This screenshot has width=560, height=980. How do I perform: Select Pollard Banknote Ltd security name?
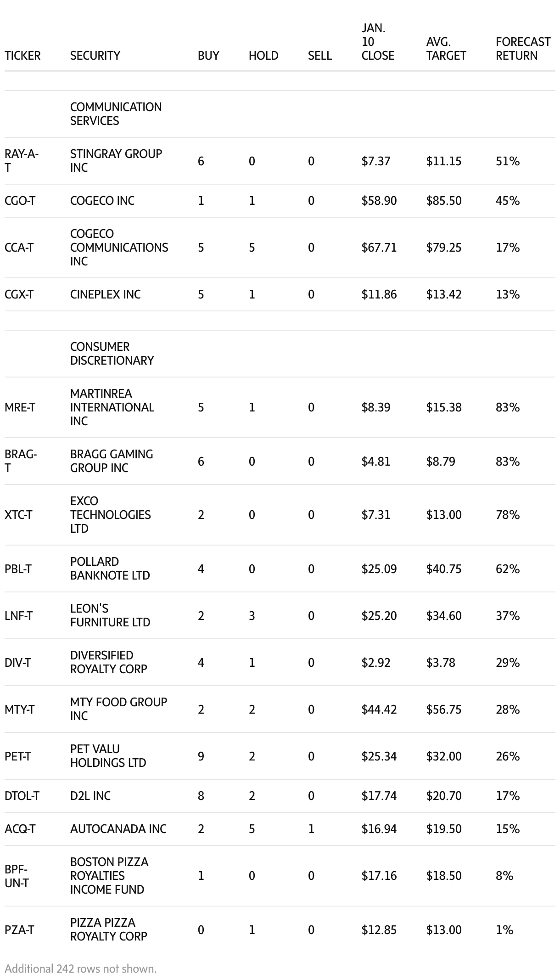tap(110, 569)
